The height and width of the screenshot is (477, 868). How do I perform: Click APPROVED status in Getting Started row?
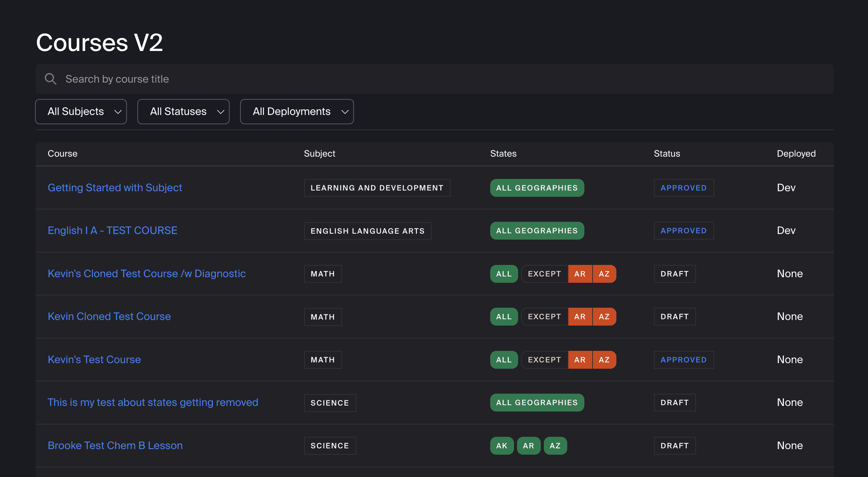click(x=683, y=188)
